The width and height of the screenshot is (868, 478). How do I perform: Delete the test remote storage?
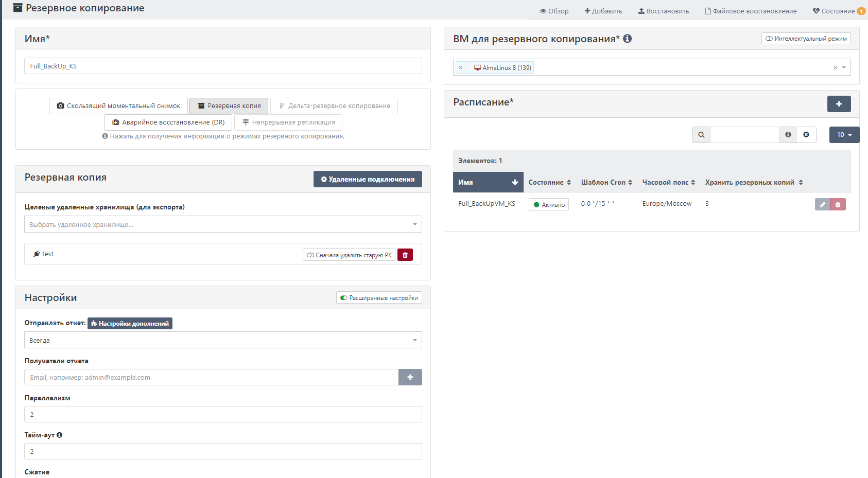(405, 255)
